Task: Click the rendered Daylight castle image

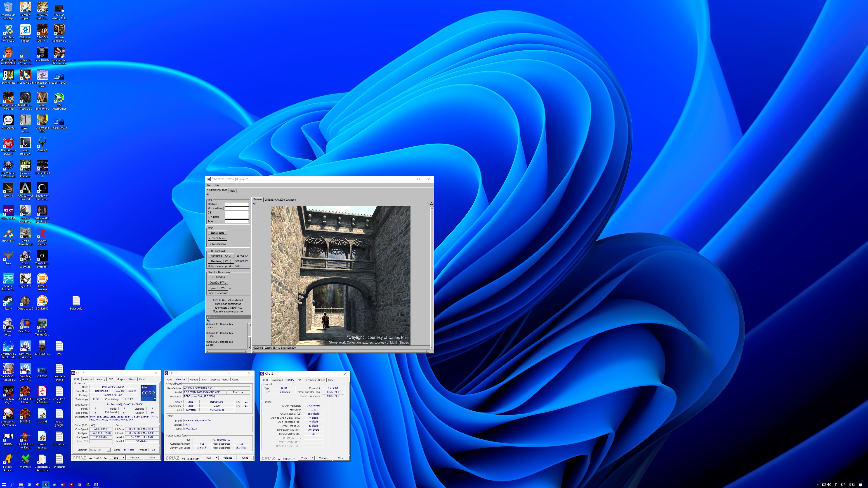Action: click(x=341, y=276)
